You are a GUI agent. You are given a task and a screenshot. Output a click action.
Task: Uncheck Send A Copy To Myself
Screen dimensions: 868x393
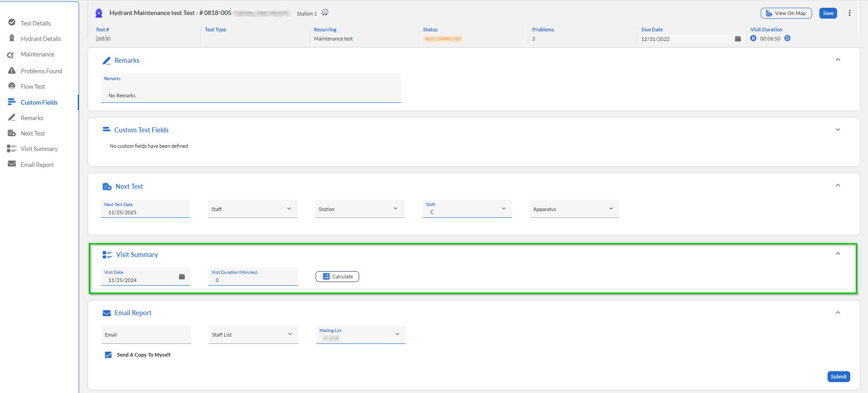click(108, 355)
